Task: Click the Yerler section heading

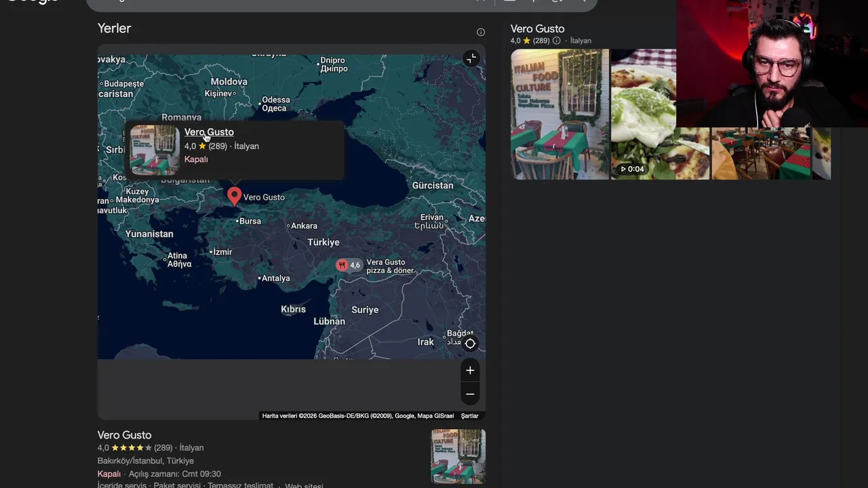Action: tap(114, 28)
